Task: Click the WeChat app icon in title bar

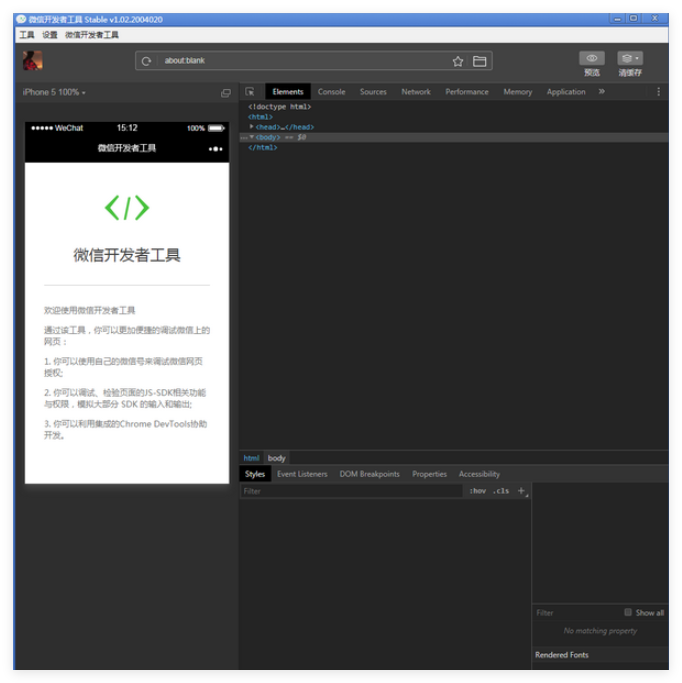Action: [x=21, y=19]
